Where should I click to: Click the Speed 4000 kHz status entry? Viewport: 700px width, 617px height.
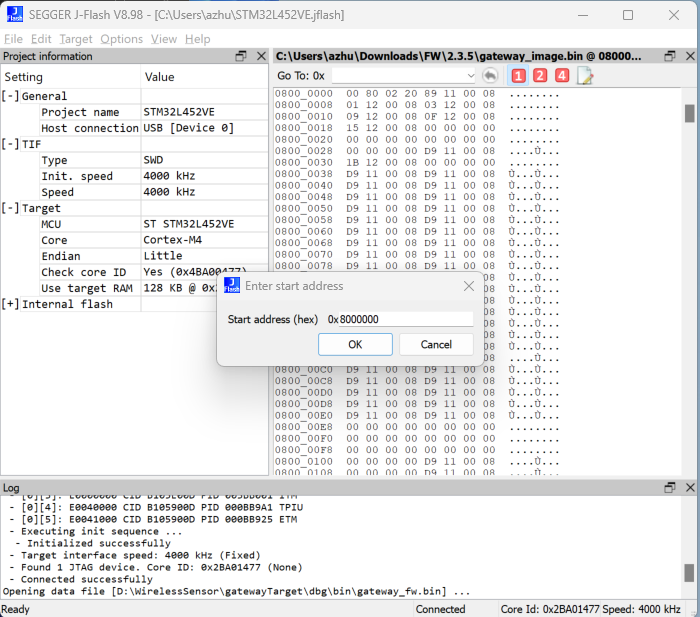(642, 609)
